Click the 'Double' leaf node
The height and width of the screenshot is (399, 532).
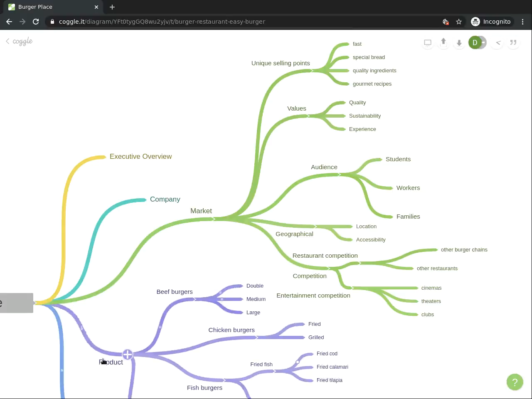point(255,286)
